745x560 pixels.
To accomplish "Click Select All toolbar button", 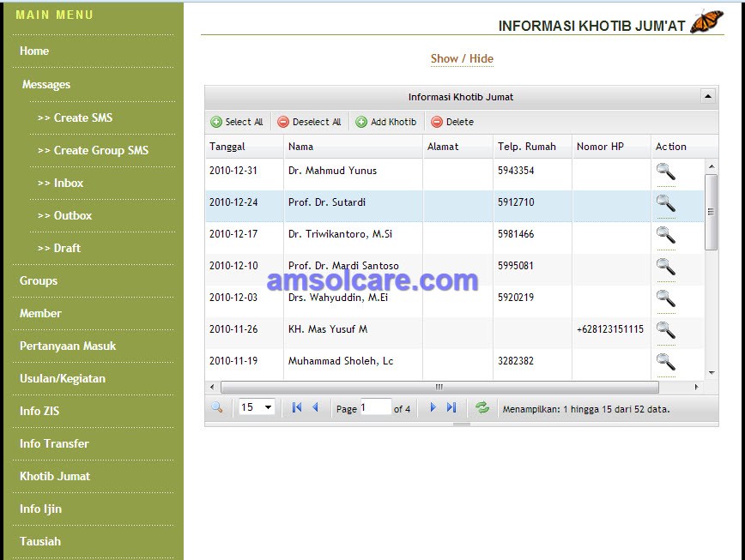I will tap(237, 122).
